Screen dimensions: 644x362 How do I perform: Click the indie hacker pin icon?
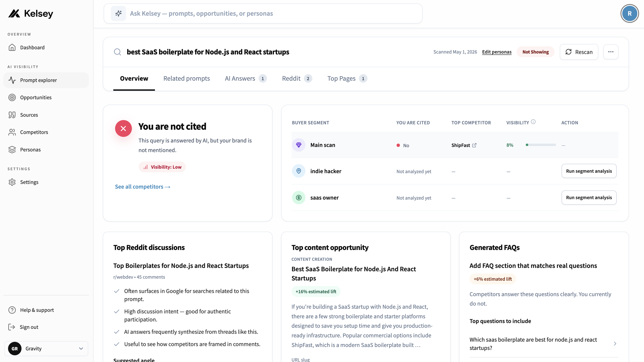pyautogui.click(x=298, y=171)
